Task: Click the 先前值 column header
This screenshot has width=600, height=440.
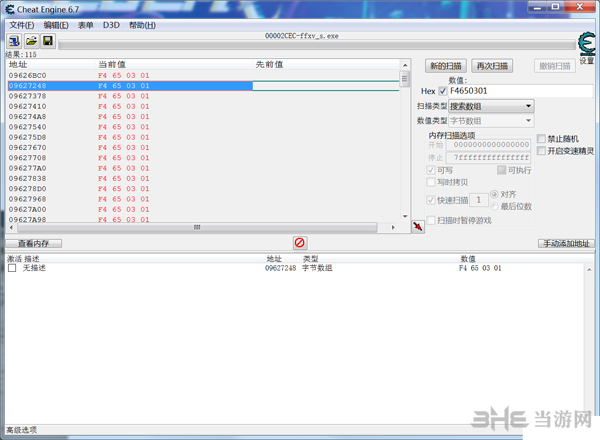Action: pyautogui.click(x=326, y=64)
